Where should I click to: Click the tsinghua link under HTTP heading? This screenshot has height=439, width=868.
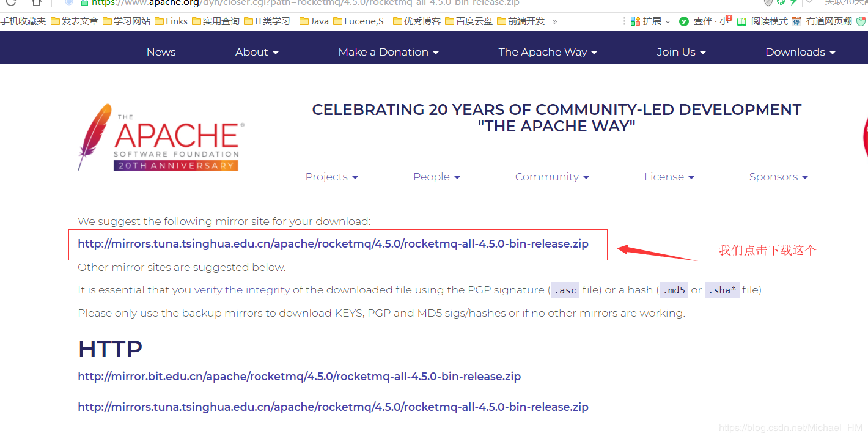(x=333, y=407)
